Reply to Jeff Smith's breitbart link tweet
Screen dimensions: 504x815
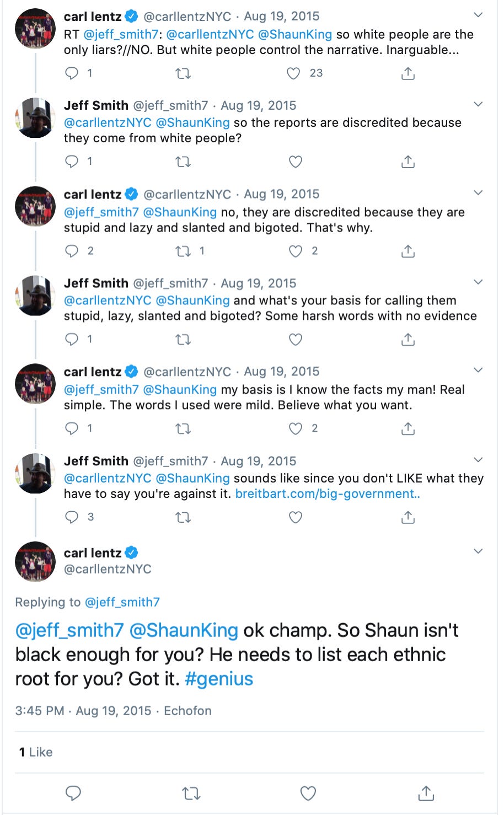coord(72,517)
